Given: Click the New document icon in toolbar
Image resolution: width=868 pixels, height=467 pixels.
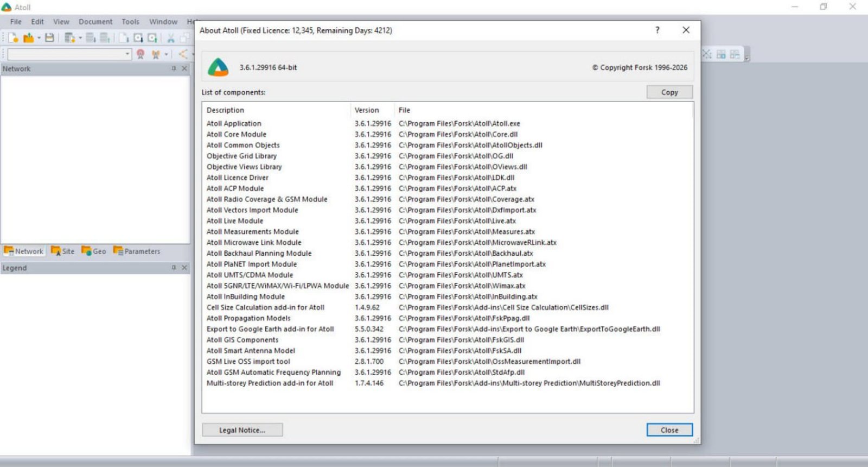Looking at the screenshot, I should tap(14, 37).
